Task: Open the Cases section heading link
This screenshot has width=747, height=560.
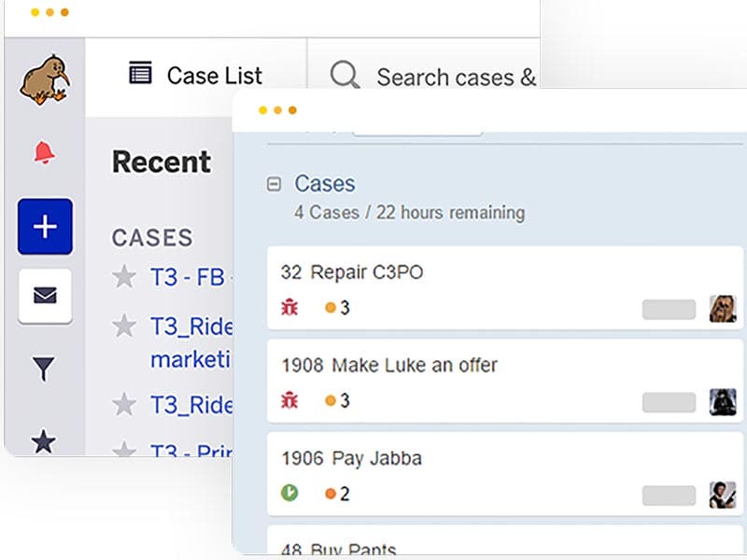Action: (x=325, y=184)
